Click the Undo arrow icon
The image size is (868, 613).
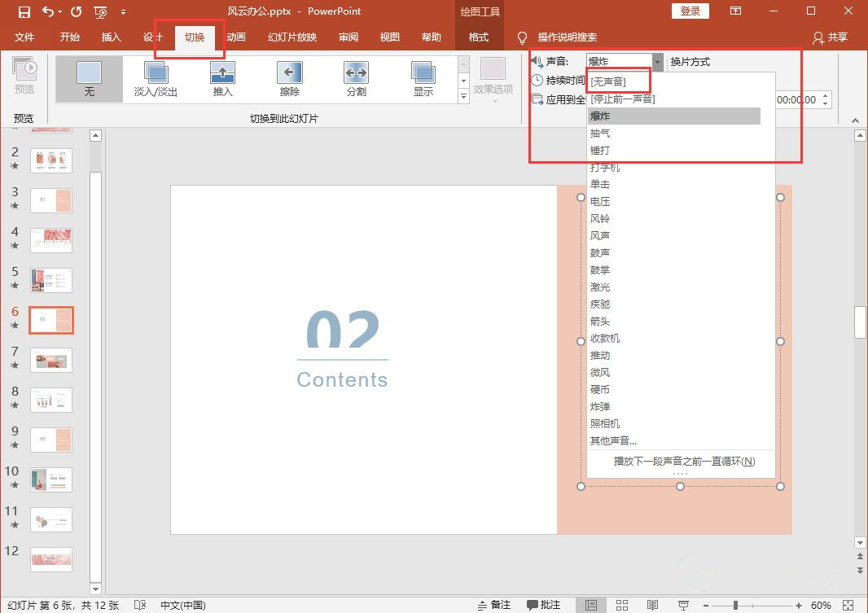point(48,11)
